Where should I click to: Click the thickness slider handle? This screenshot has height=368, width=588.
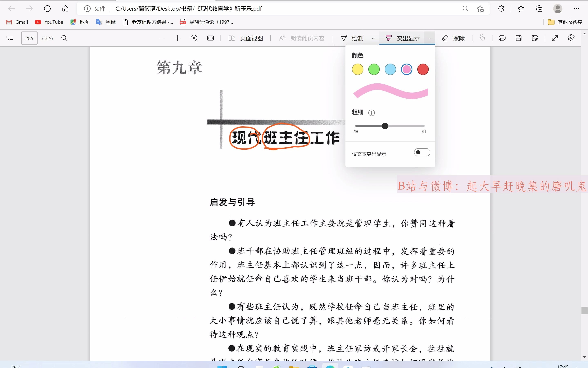coord(385,126)
